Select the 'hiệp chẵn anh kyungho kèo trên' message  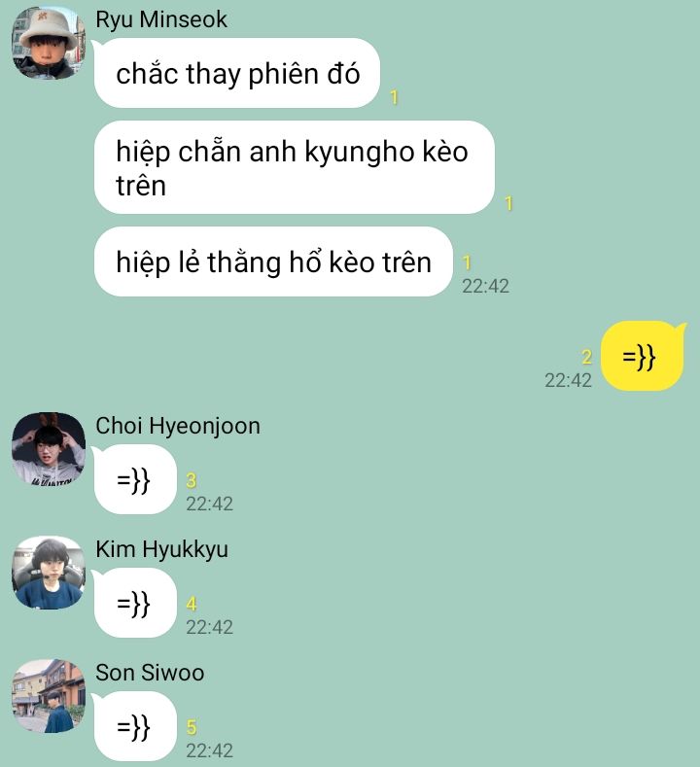tap(295, 167)
